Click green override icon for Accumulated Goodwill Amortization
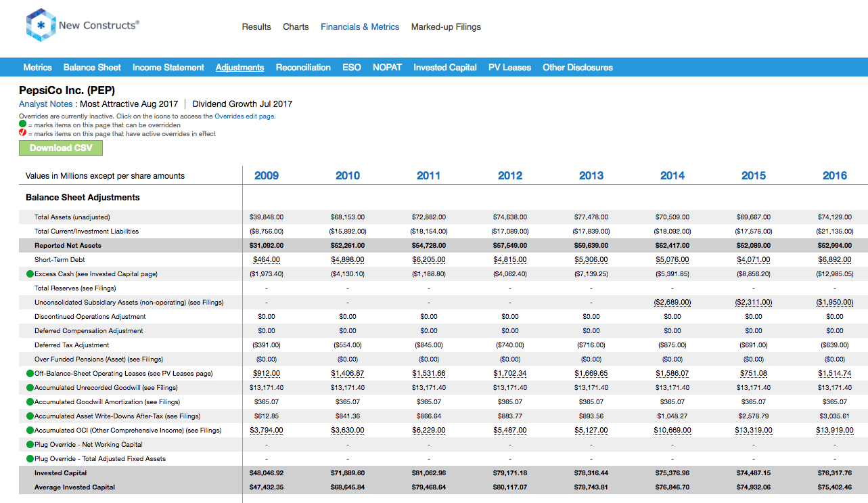Image resolution: width=868 pixels, height=503 pixels. click(x=30, y=402)
